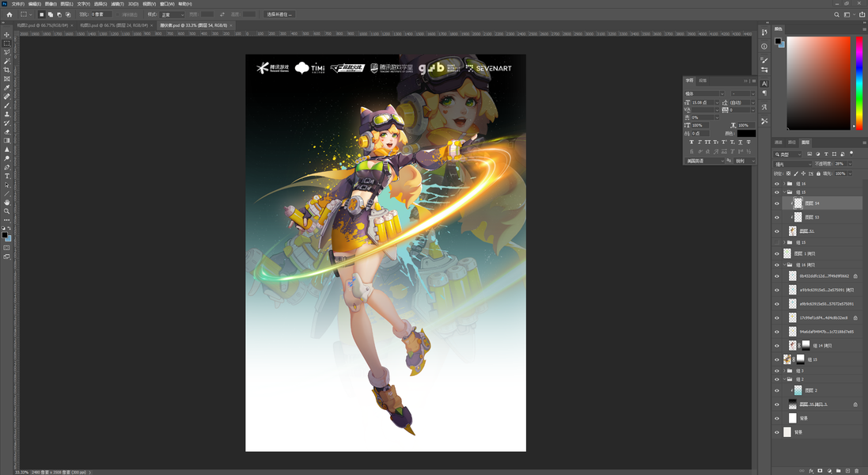The height and width of the screenshot is (475, 868).
Task: Open the Paragraph panel icon in dock
Action: 764,93
